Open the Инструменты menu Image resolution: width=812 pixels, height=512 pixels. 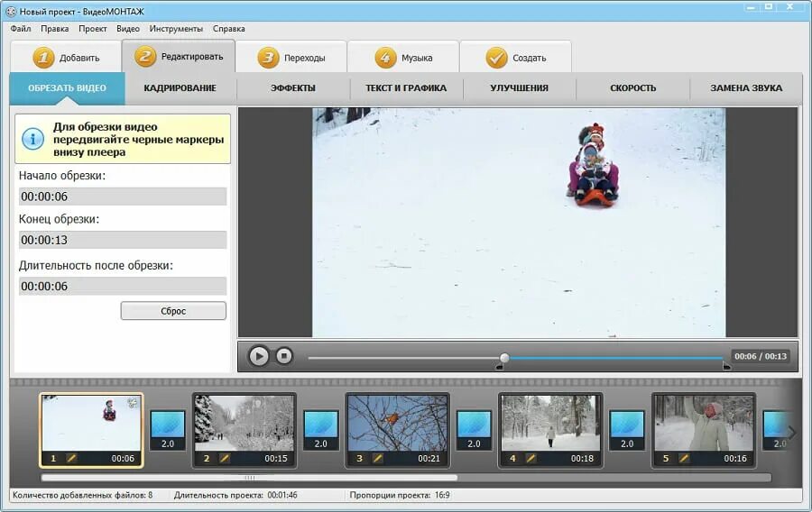(176, 29)
